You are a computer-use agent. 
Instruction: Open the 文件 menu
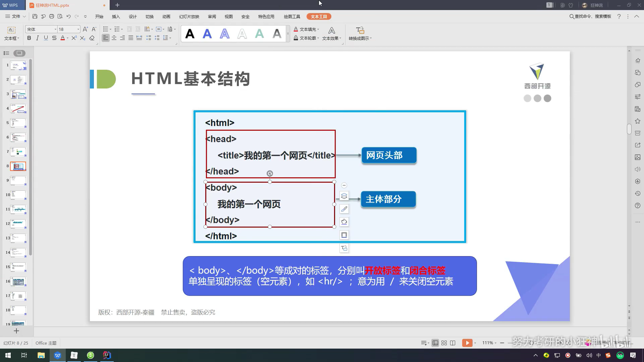(x=16, y=16)
